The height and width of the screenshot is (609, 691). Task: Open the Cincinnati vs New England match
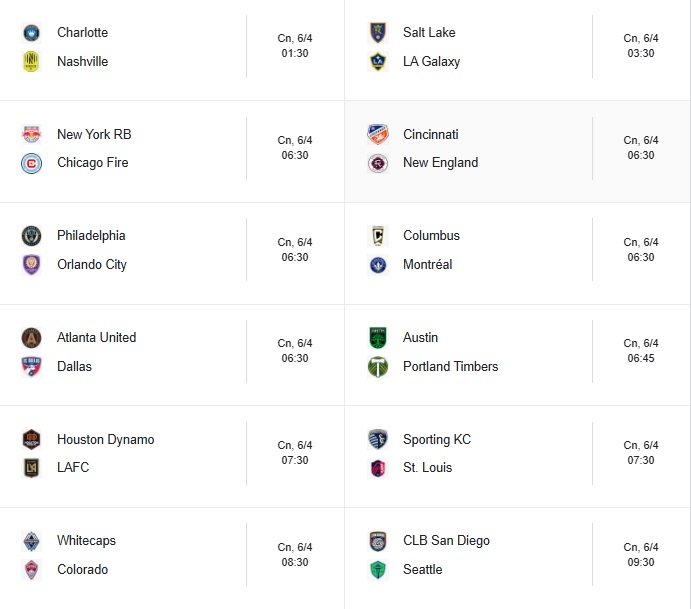click(517, 151)
